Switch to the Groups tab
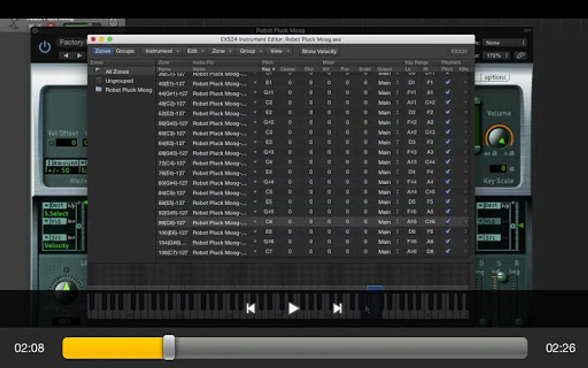588x368 pixels. point(125,51)
